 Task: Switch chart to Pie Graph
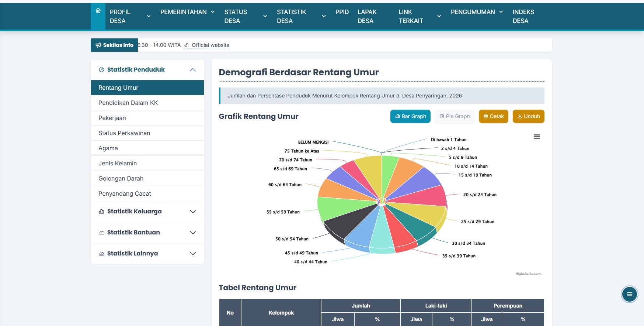[x=455, y=116]
